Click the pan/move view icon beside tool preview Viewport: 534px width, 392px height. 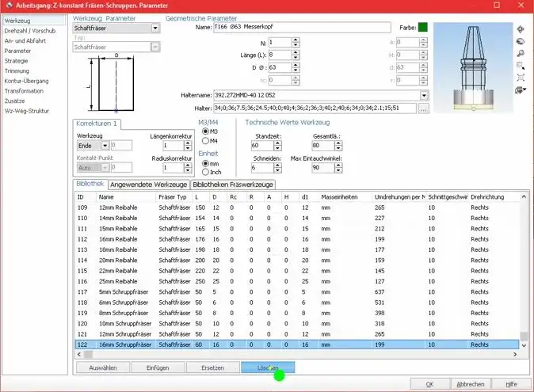coord(520,29)
